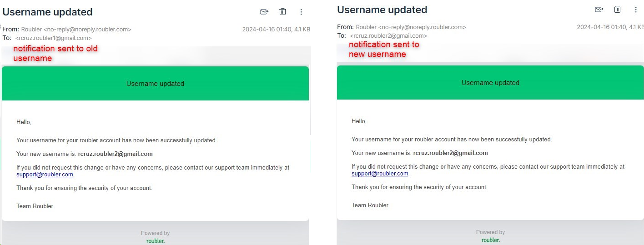Select recipient address rcruz.roubler1@gmail.com

click(x=54, y=38)
